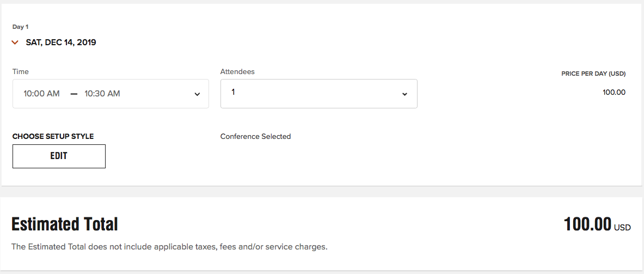Open the Attendees dropdown
The width and height of the screenshot is (644, 274).
click(x=318, y=94)
